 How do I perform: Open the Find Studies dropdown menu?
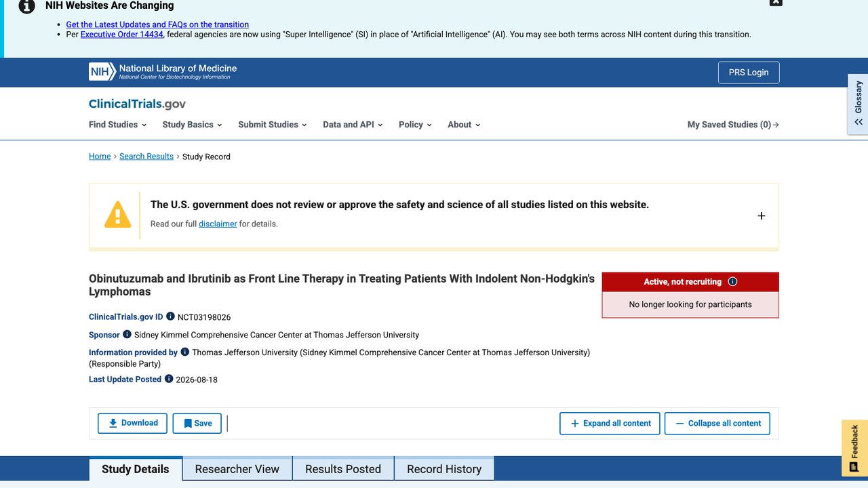tap(118, 125)
